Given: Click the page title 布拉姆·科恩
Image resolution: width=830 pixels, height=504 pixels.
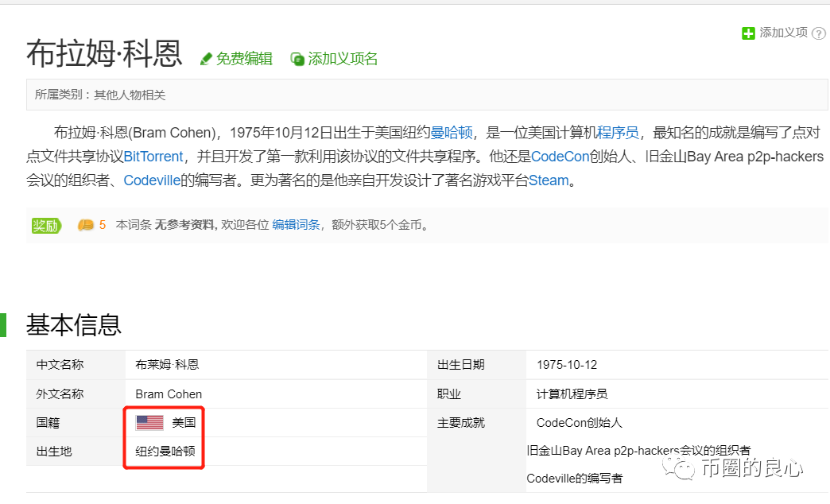Looking at the screenshot, I should (x=104, y=53).
